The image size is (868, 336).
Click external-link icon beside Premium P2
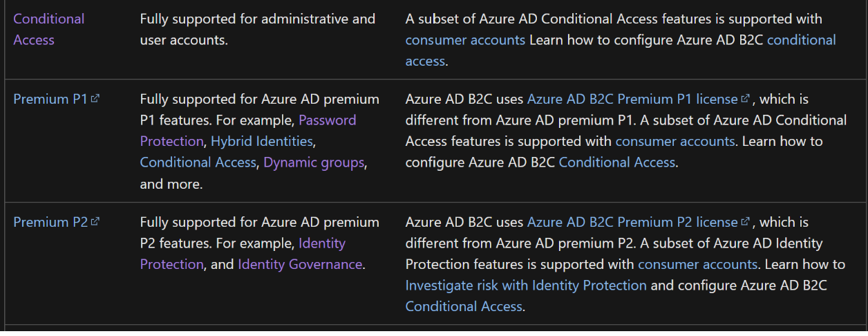pos(95,222)
